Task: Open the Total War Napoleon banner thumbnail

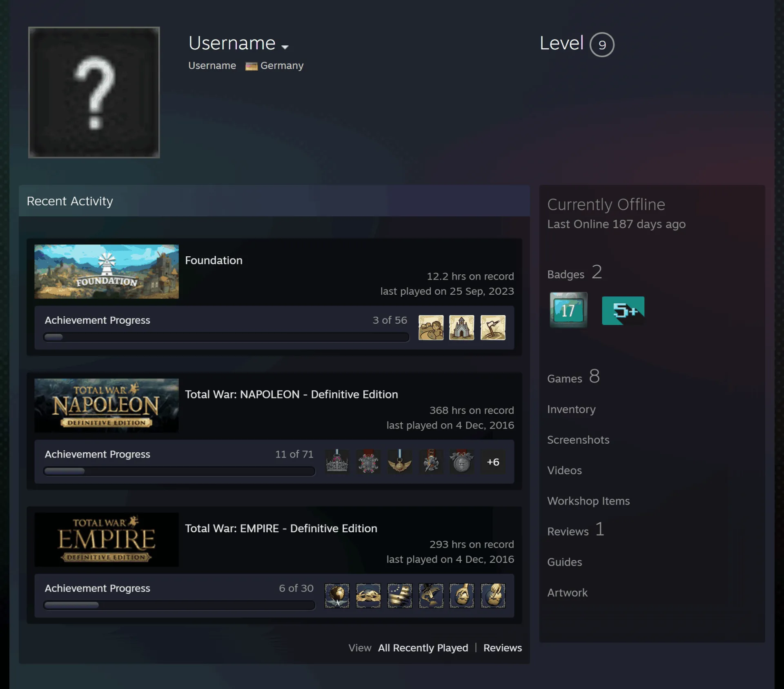Action: (107, 405)
